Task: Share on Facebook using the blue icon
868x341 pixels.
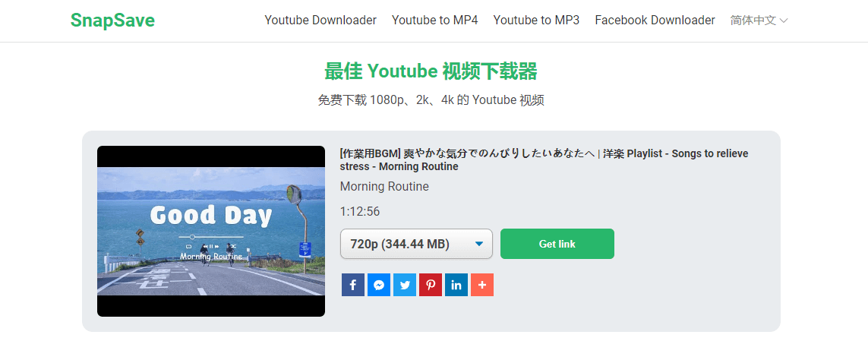Action: tap(353, 285)
